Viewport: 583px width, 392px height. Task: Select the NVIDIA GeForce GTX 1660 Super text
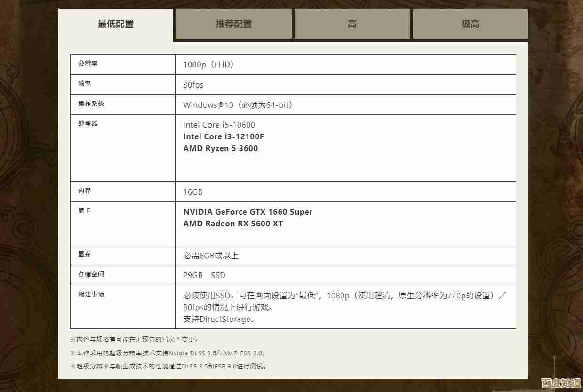click(x=248, y=212)
